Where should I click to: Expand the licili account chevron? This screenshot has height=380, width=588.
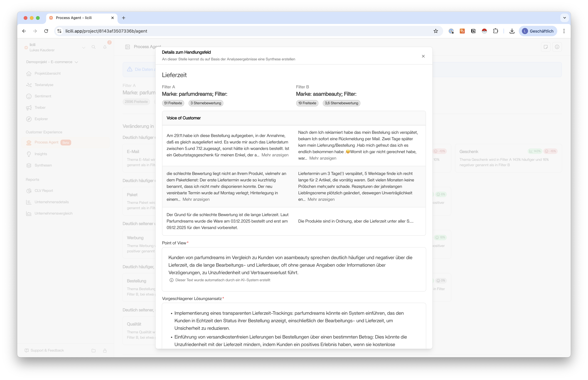(x=83, y=47)
